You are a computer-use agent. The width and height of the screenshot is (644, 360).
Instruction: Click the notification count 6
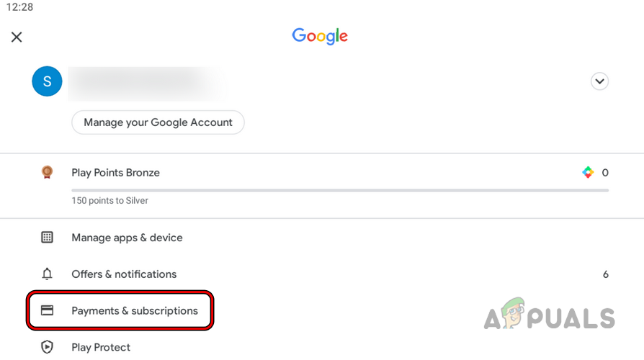coord(605,274)
